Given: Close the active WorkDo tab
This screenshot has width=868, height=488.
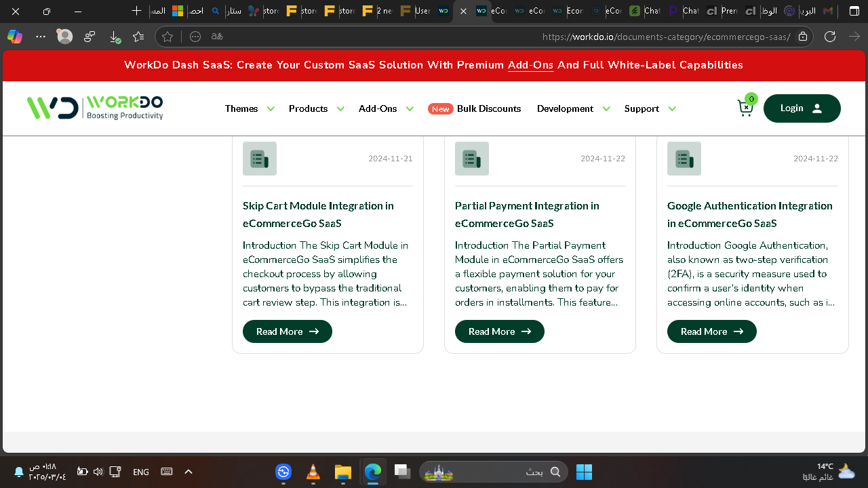Looking at the screenshot, I should click(463, 11).
